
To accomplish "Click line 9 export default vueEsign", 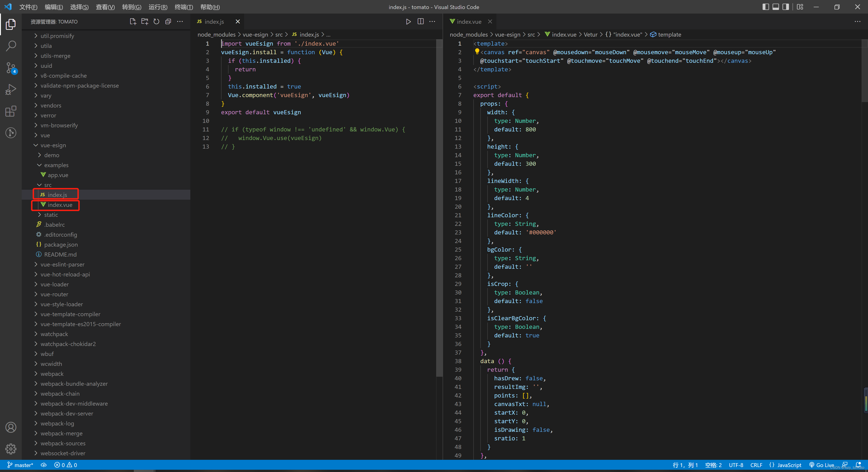I will [x=261, y=112].
